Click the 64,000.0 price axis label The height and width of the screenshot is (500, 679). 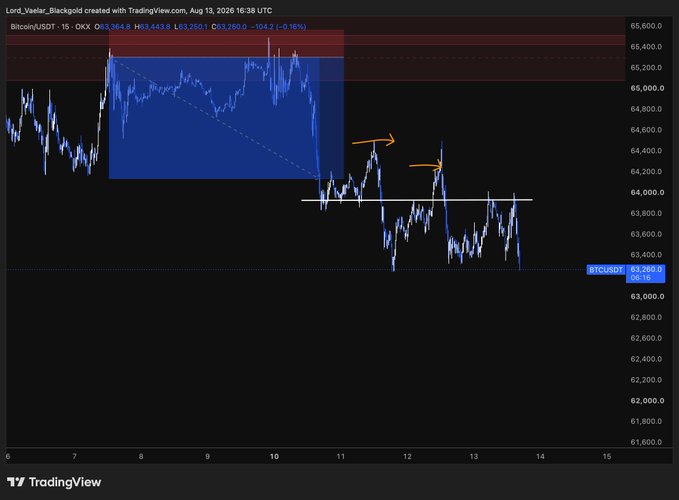point(647,193)
